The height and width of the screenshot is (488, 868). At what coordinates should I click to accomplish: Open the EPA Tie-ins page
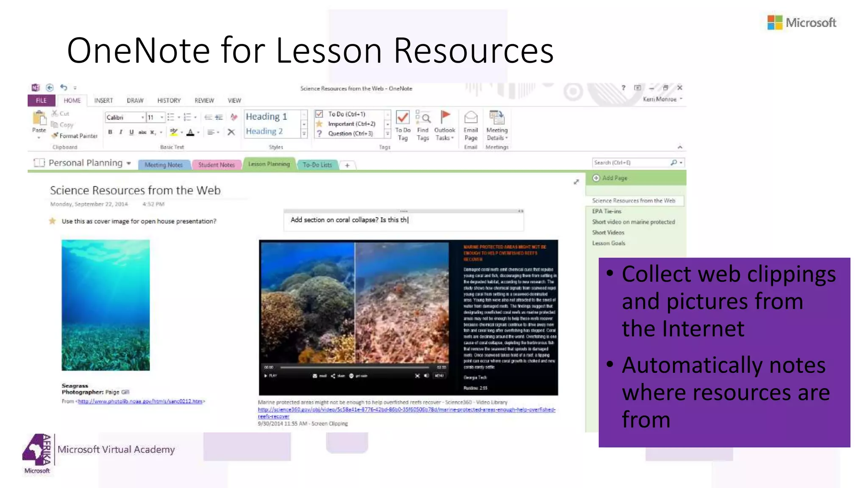click(607, 211)
